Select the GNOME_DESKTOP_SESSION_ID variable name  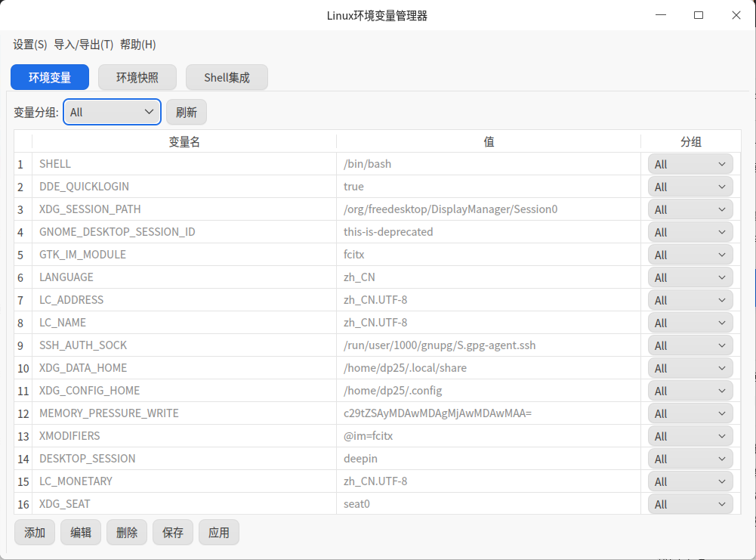[x=117, y=232]
